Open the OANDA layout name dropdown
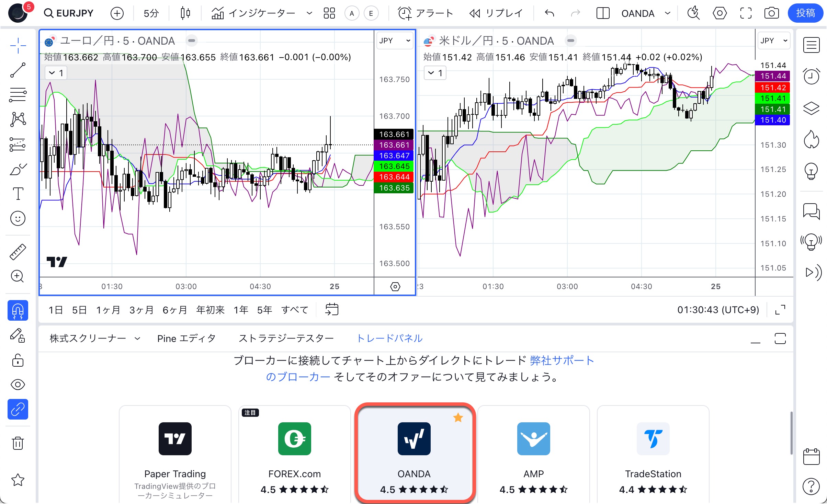This screenshot has width=827, height=504. (x=646, y=13)
